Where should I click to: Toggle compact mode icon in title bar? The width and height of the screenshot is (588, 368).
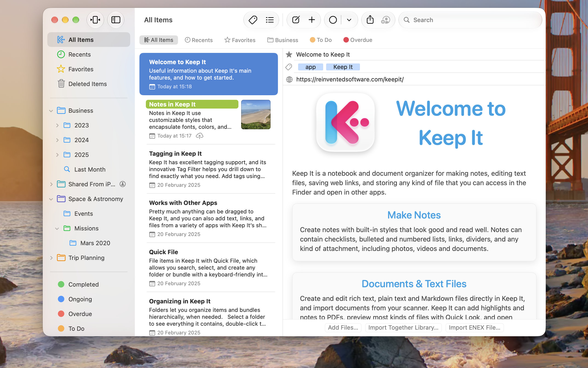95,20
